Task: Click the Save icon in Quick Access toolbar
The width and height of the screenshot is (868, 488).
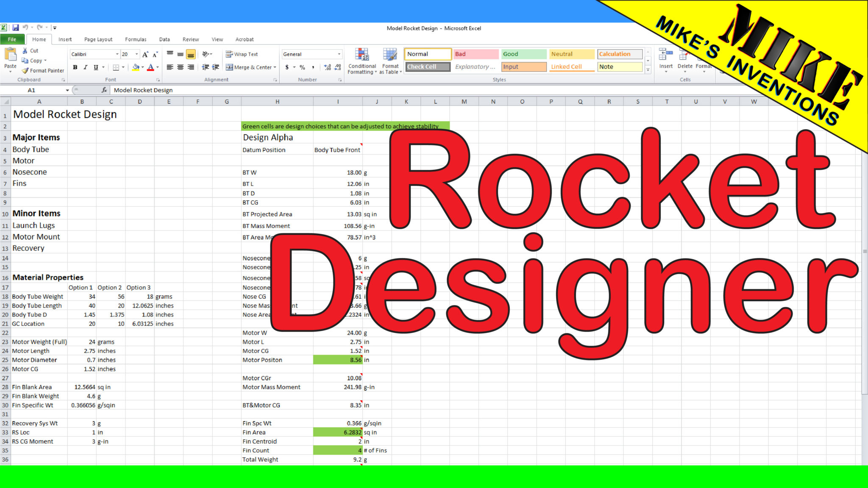Action: tap(16, 28)
